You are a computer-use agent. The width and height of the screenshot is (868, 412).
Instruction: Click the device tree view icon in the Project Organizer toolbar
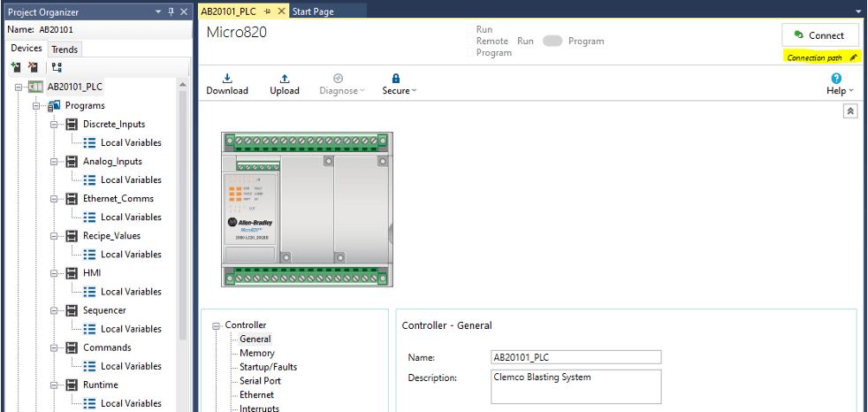click(57, 67)
